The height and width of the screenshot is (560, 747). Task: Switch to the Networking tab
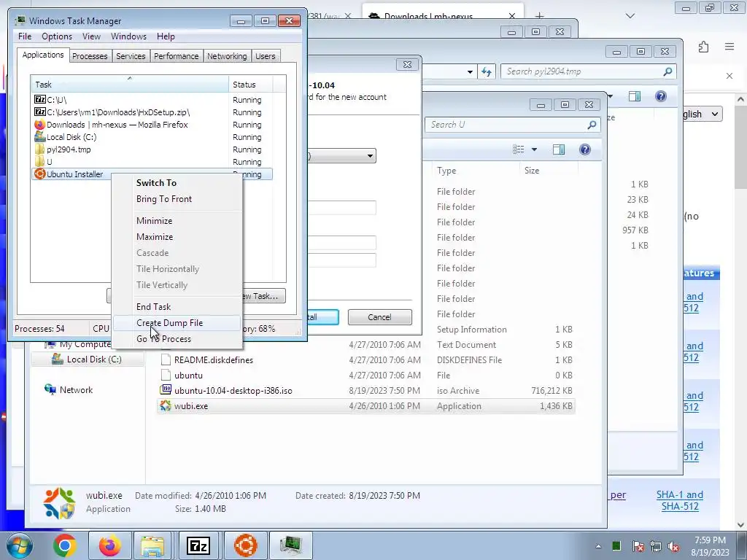click(227, 56)
